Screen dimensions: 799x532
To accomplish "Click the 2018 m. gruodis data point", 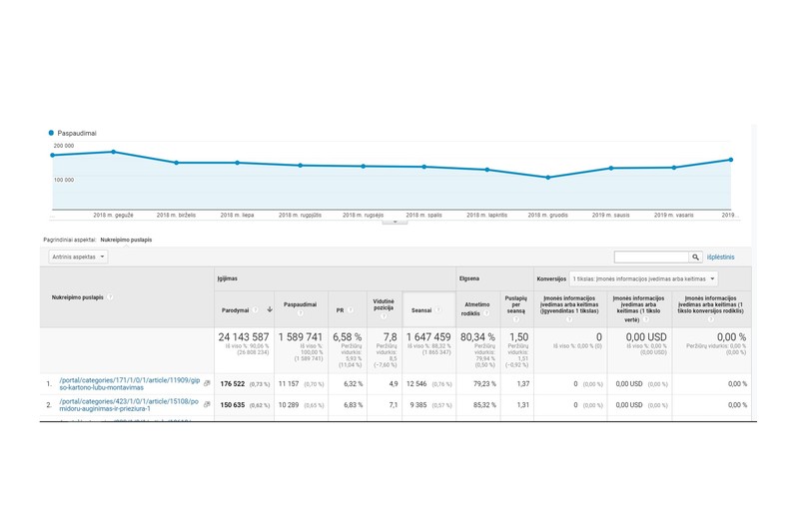I will click(x=548, y=178).
